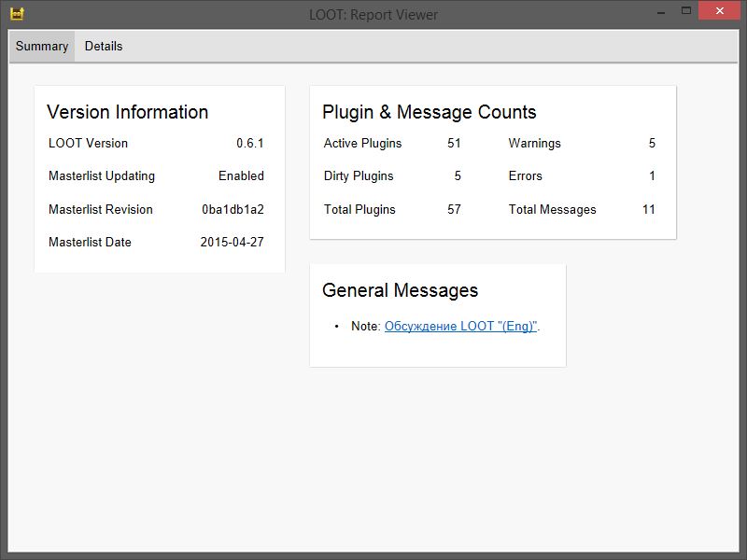Close the LOOT Report Viewer window
The image size is (747, 560).
720,10
